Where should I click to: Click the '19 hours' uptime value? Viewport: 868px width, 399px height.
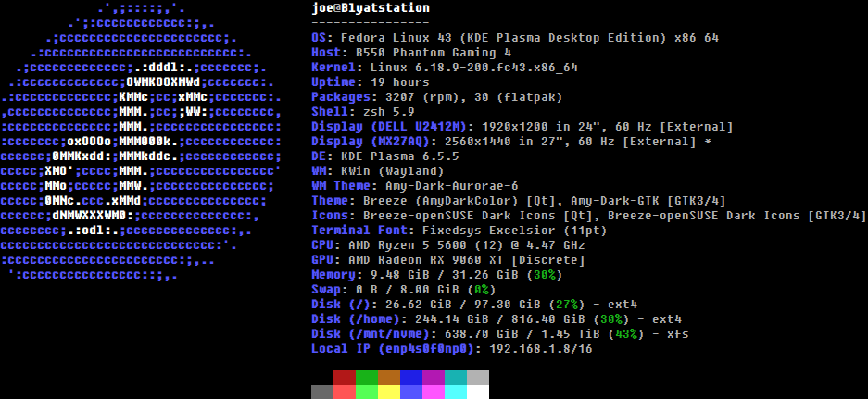pyautogui.click(x=399, y=82)
